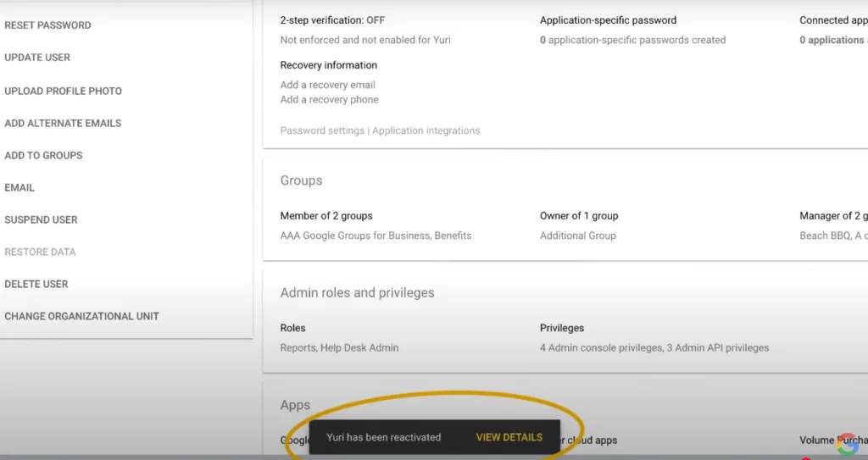Expand Admin roles and privileges section
The image size is (868, 460).
(x=357, y=292)
